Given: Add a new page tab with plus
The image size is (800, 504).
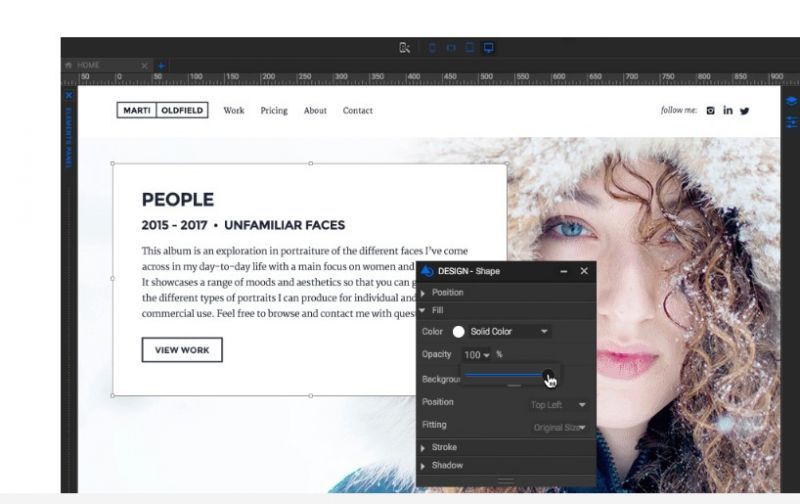Looking at the screenshot, I should pos(161,65).
